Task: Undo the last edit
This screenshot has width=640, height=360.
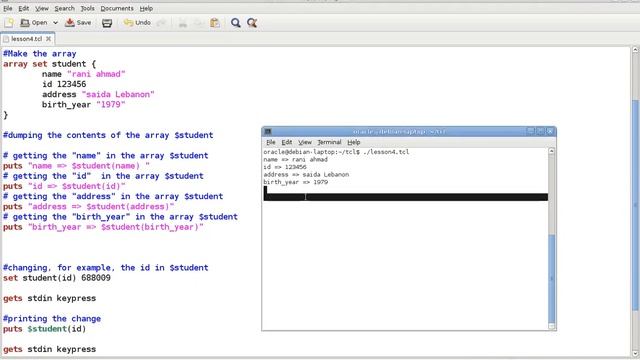Action: pos(137,23)
